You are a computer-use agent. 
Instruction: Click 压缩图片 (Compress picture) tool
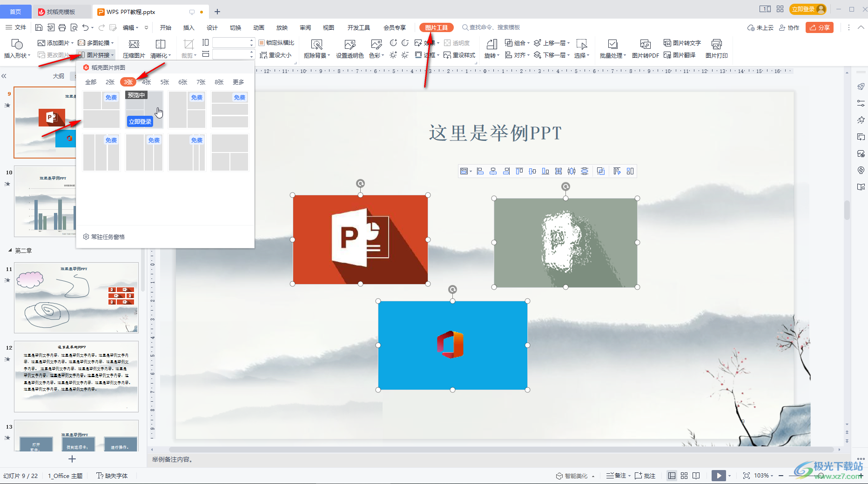(x=134, y=49)
